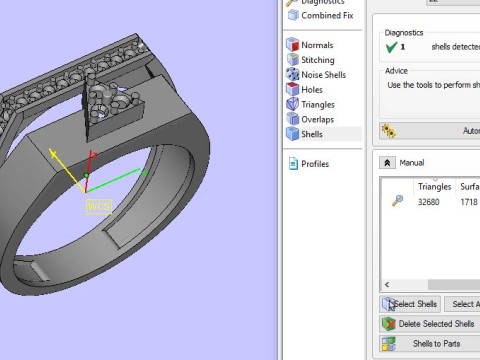Click the Delete Selected Shells red X icon
Image resolution: width=480 pixels, height=360 pixels.
[x=389, y=324]
